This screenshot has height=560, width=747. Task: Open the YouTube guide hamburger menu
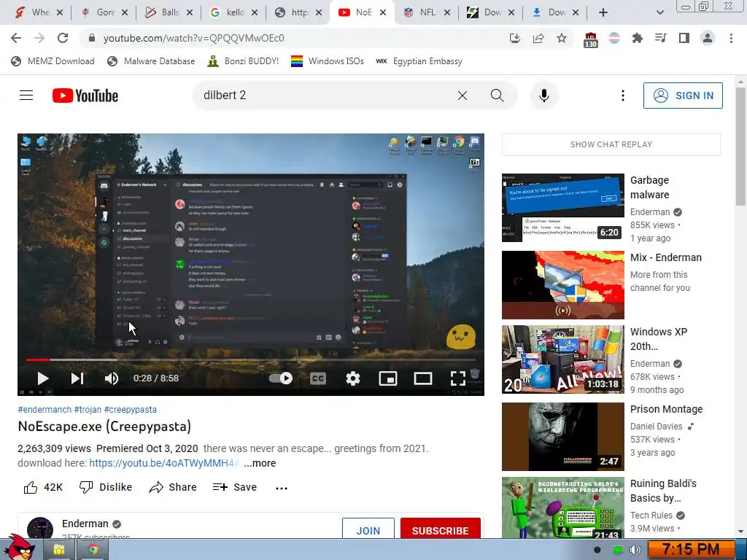click(26, 96)
